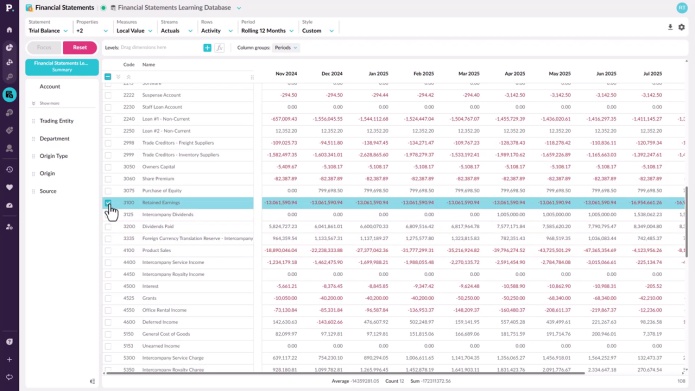Click the refresh icon at sidebar bottom

pos(9,377)
